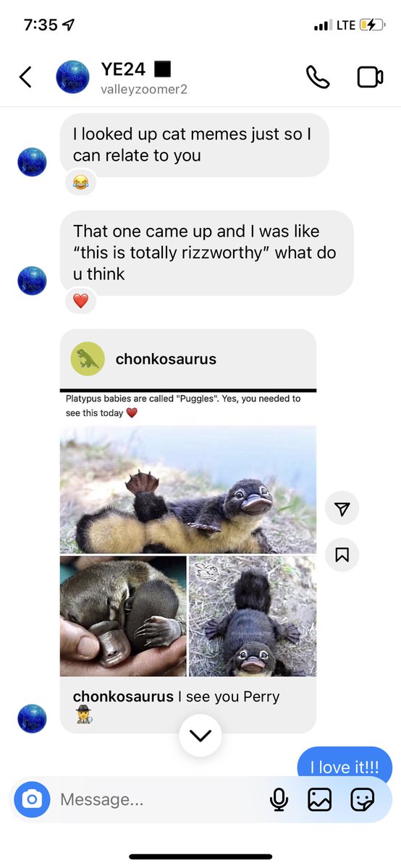Open the large platypus puggle photo
401x868 pixels.
(188, 489)
